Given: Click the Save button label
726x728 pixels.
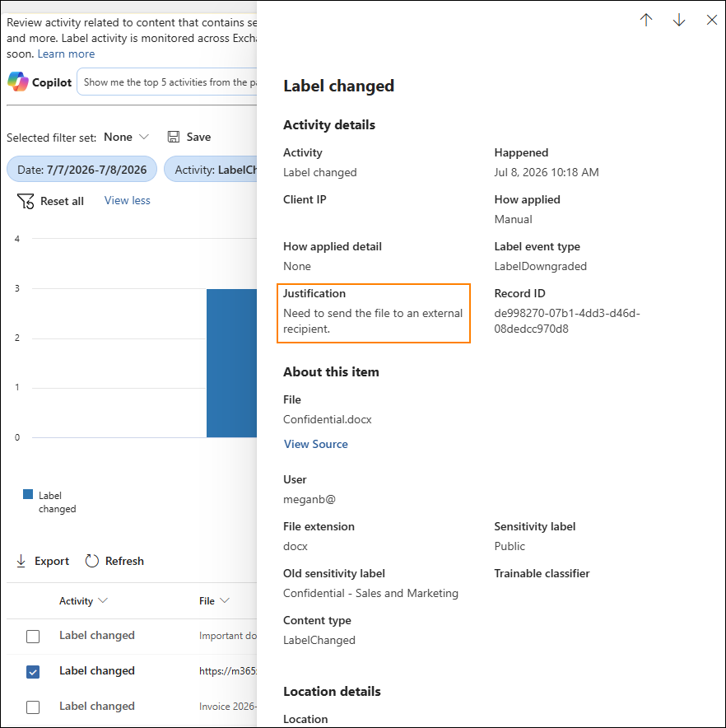Looking at the screenshot, I should point(198,137).
